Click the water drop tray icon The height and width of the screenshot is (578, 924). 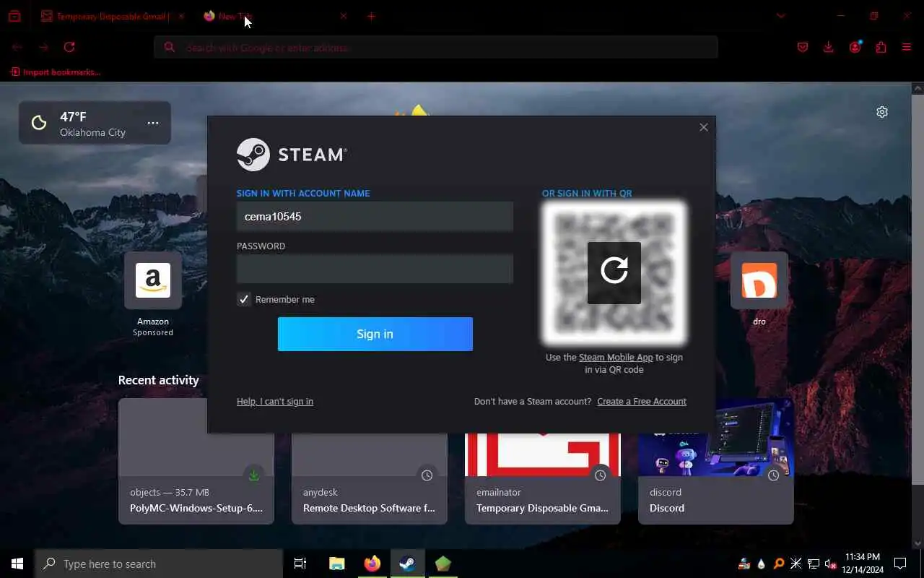762,564
